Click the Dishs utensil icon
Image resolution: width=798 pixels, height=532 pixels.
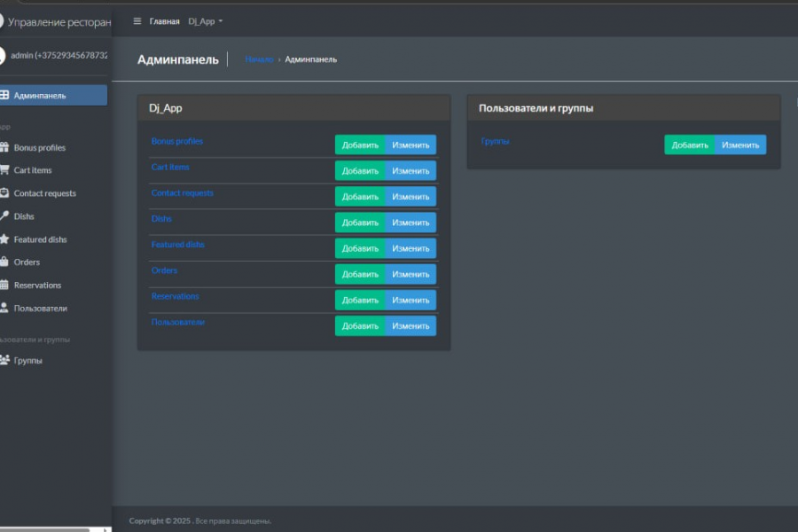[4, 215]
